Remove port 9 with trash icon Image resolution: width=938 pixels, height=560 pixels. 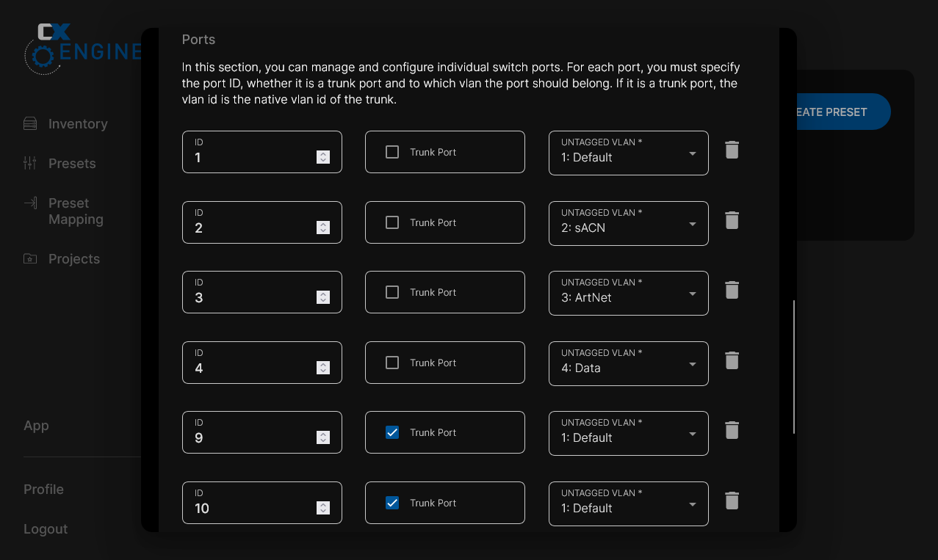click(732, 430)
